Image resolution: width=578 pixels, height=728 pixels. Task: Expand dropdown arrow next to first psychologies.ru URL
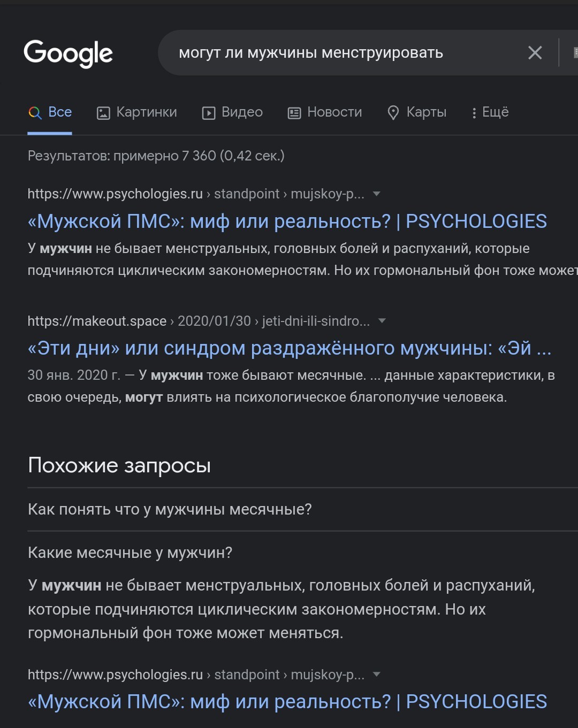[376, 194]
